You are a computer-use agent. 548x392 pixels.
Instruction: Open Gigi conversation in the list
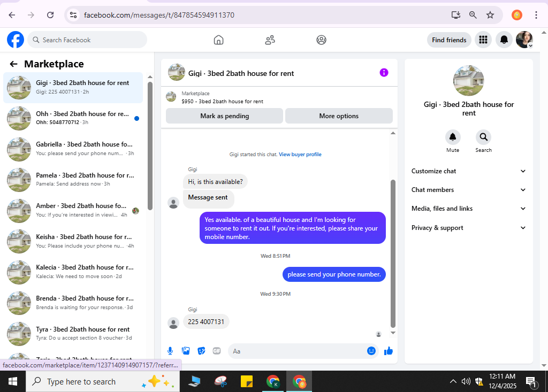tap(73, 87)
